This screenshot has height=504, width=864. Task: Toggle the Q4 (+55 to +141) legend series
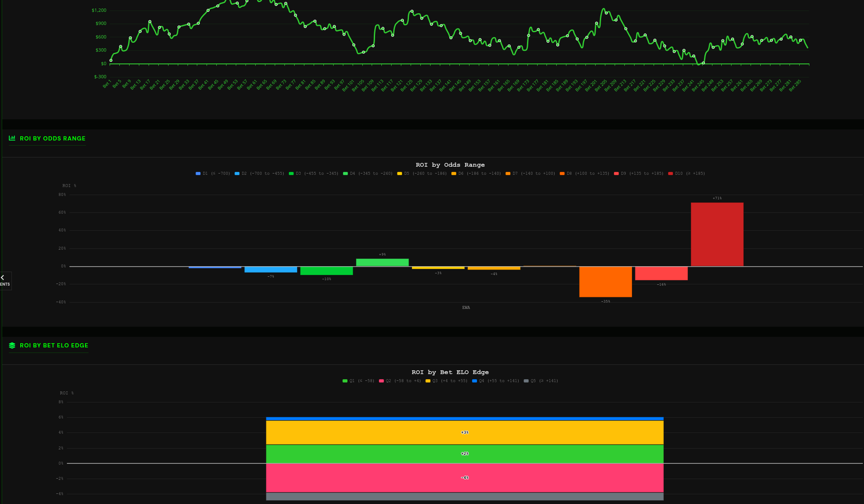pyautogui.click(x=495, y=381)
